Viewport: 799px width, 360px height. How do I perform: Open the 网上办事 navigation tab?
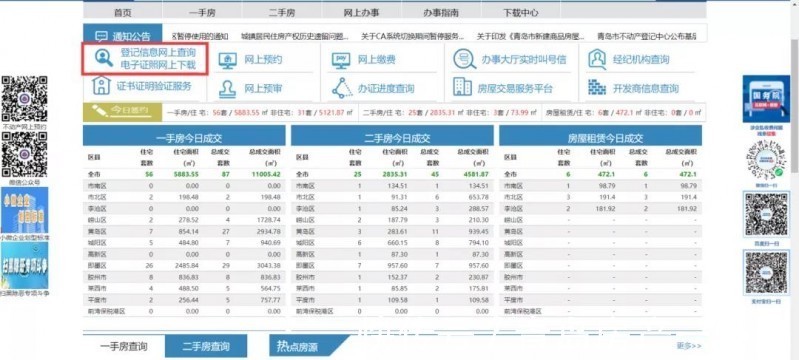tap(362, 13)
